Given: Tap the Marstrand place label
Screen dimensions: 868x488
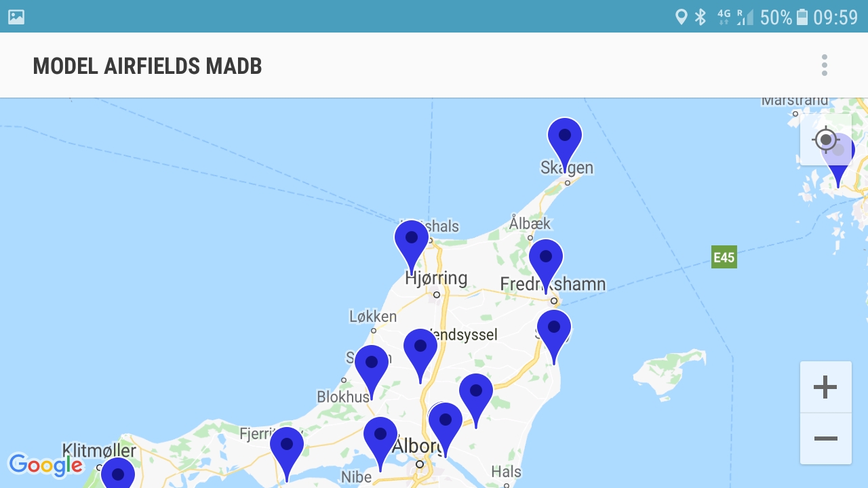Looking at the screenshot, I should (795, 101).
